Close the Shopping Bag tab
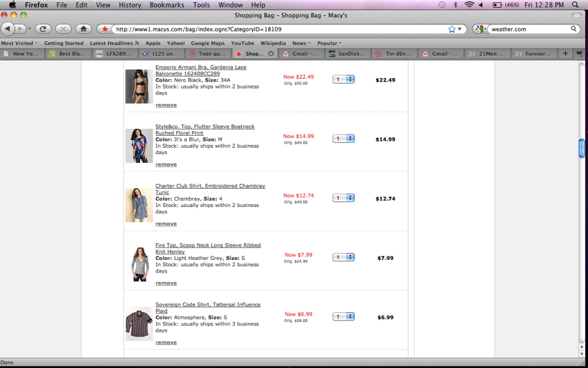Viewport: 588px width, 368px height. click(271, 53)
